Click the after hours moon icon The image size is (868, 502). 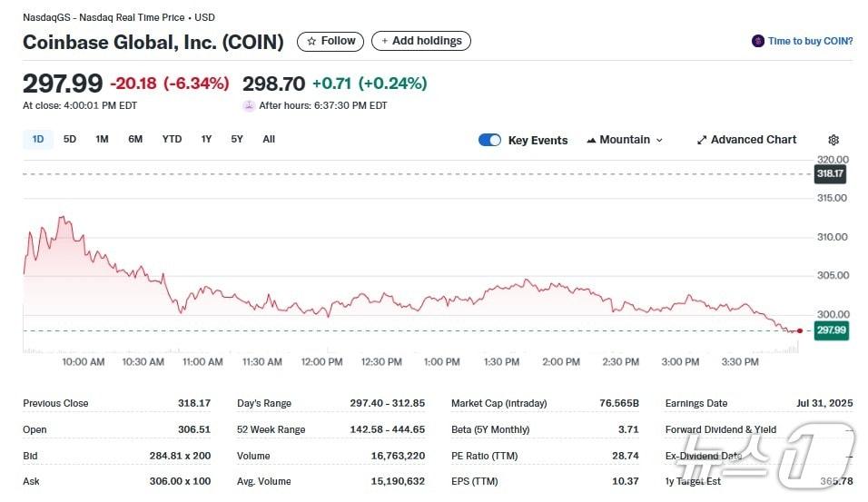(x=249, y=105)
